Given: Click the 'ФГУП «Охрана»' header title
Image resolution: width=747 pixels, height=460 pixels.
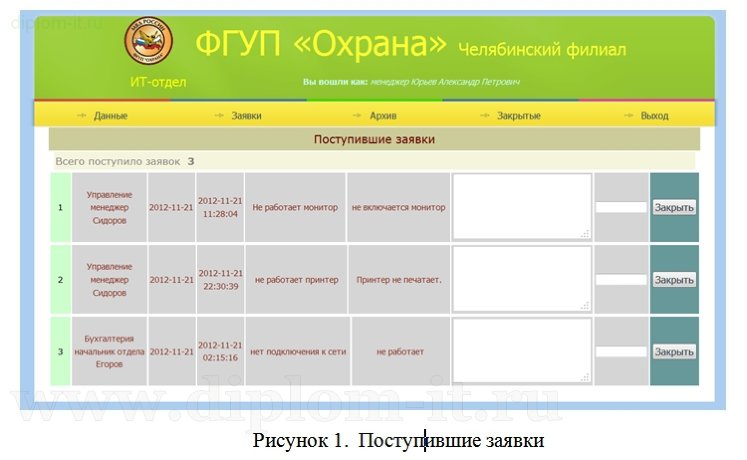Looking at the screenshot, I should click(x=321, y=43).
